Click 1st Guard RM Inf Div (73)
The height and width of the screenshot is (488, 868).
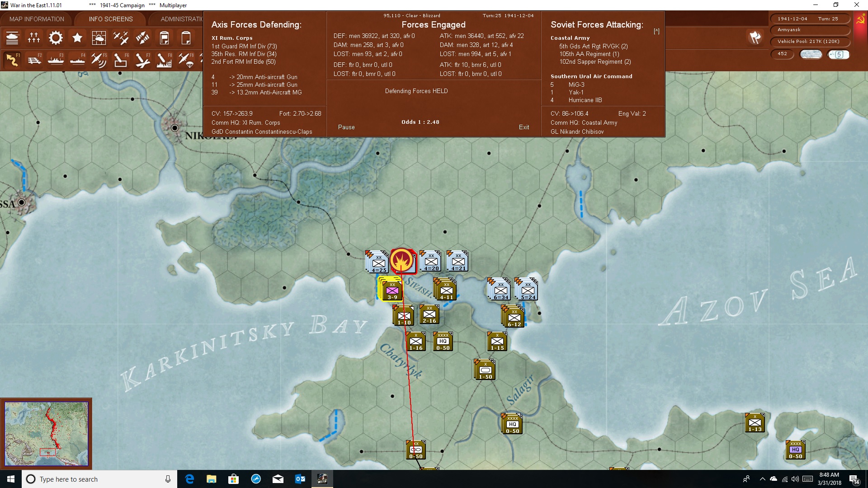tap(244, 46)
